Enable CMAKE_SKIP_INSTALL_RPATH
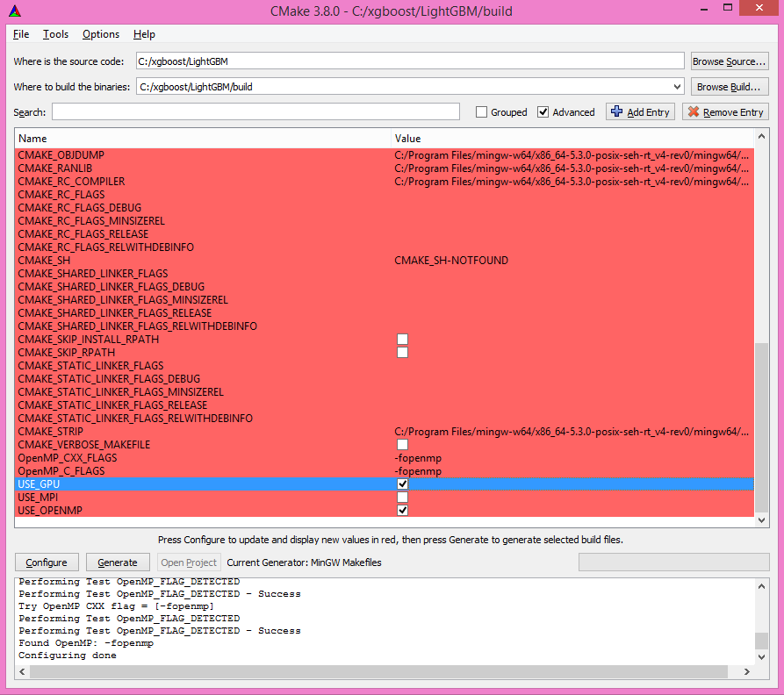Viewport: 784px width, 695px height. [x=402, y=339]
